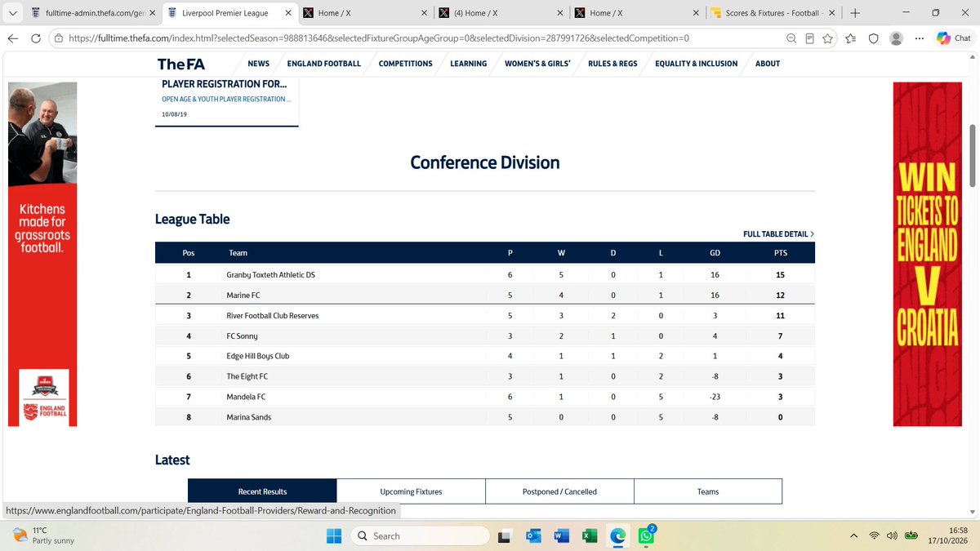Open the COMPETITIONS menu item
Image resolution: width=980 pixels, height=551 pixels.
[x=406, y=64]
